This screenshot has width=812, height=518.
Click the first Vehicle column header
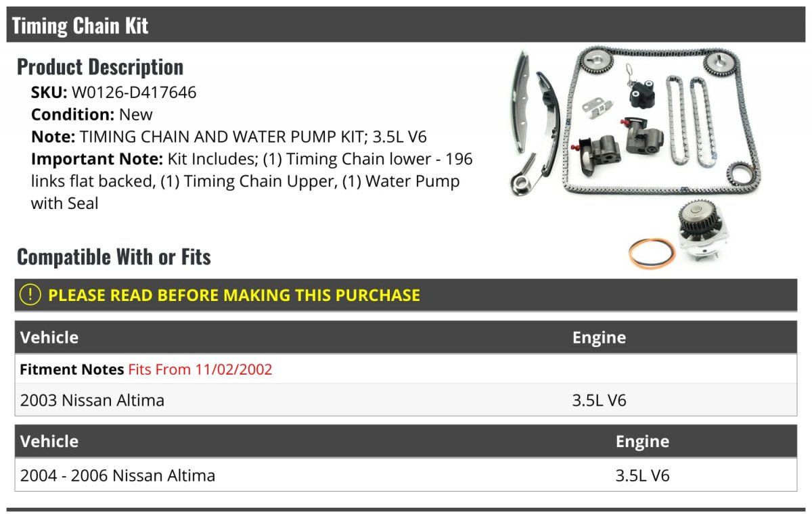click(x=49, y=337)
